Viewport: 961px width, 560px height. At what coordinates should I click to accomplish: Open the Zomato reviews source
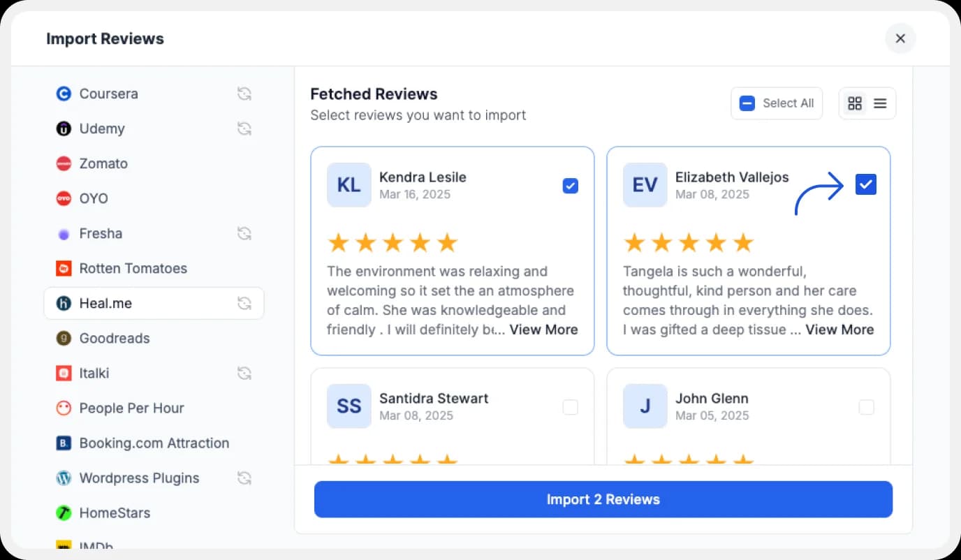click(64, 163)
